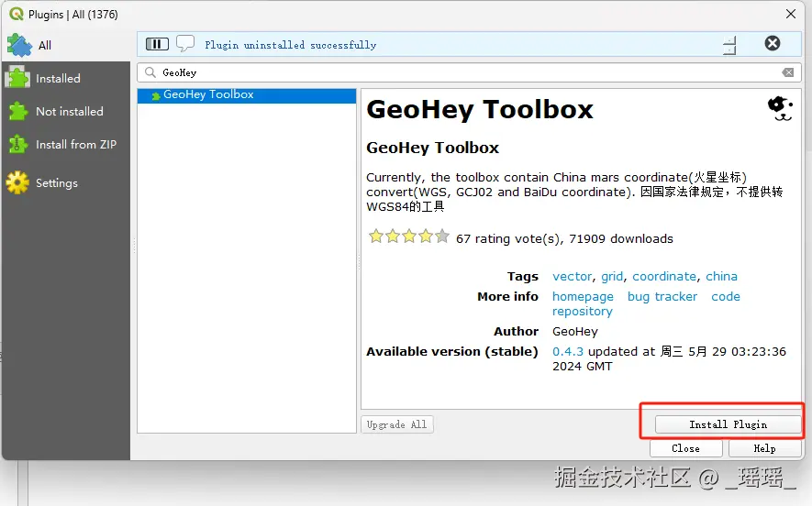Click the coordinate tag link
The image size is (812, 506).
tap(664, 276)
